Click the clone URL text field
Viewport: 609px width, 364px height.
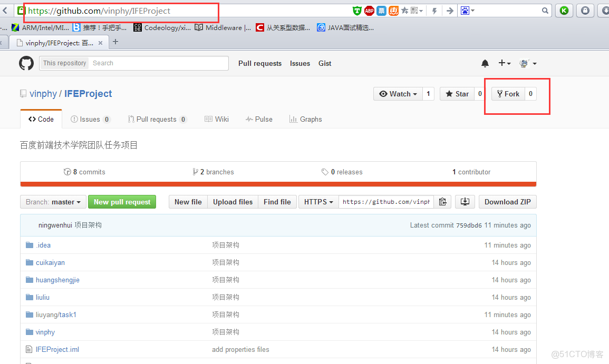386,202
